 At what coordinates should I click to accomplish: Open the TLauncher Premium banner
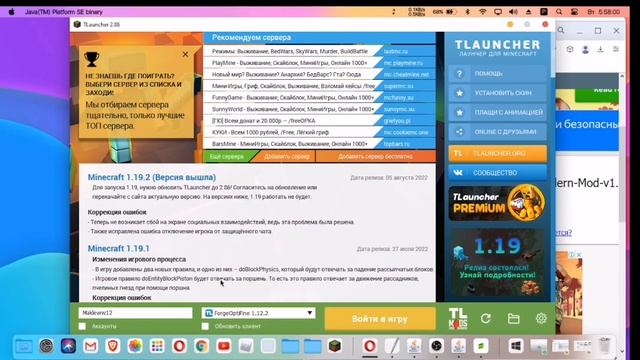497,203
